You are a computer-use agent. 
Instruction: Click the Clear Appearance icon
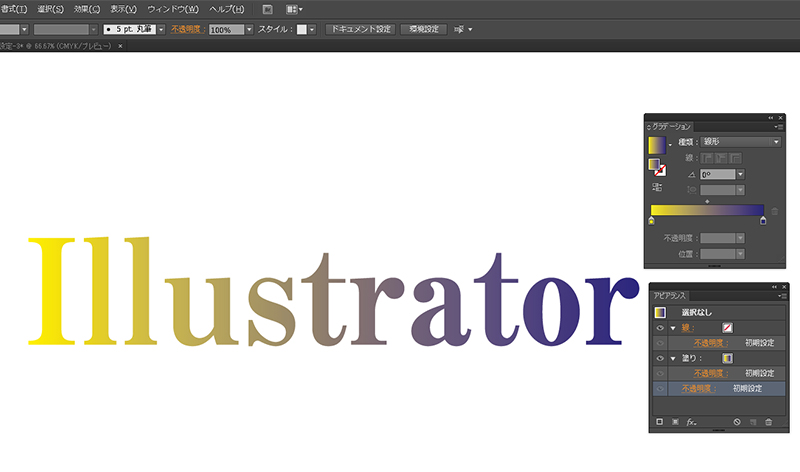pyautogui.click(x=737, y=422)
